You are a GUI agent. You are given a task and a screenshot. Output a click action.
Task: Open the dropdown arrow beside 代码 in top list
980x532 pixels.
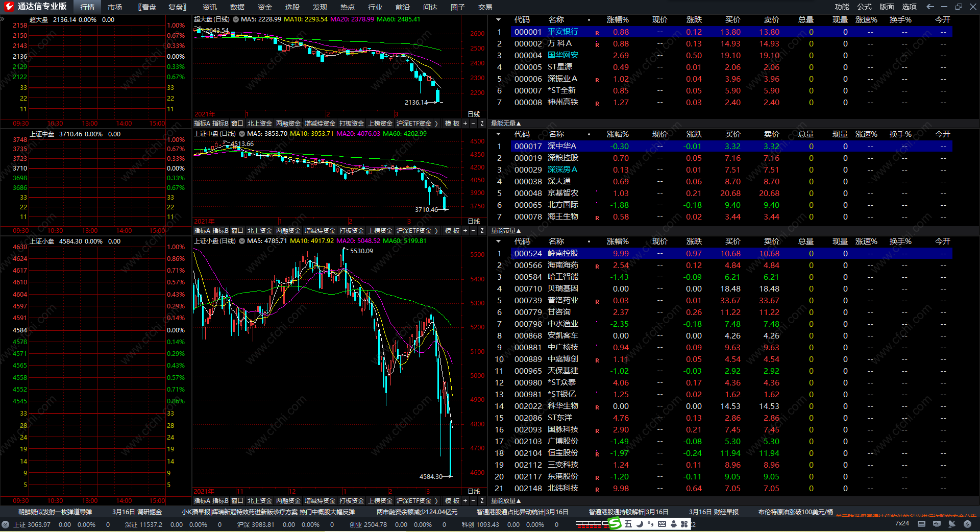click(x=498, y=20)
